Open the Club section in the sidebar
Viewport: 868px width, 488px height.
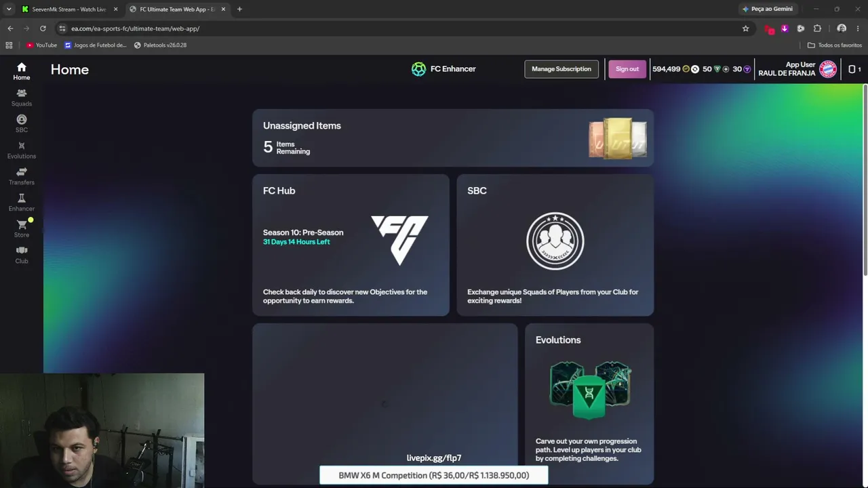[x=22, y=255]
